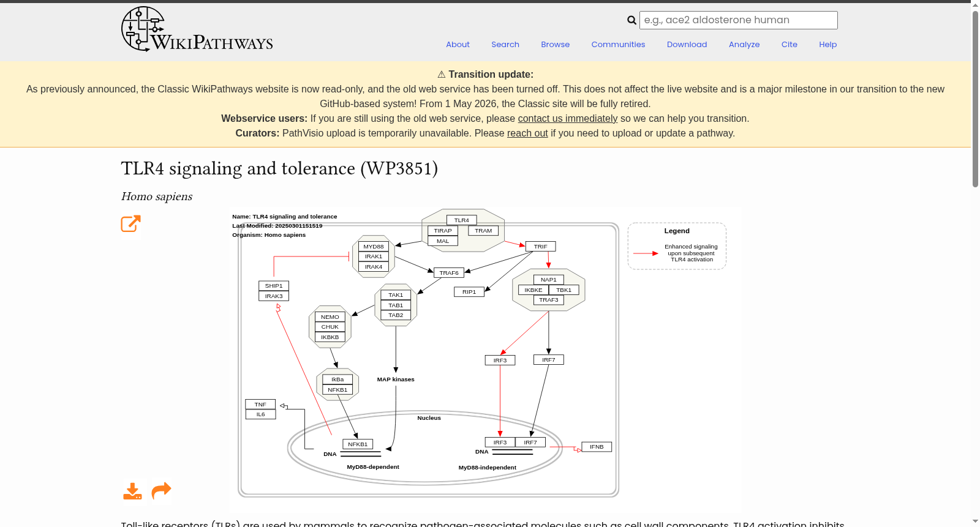Click the orange share arrow icon

point(161,490)
